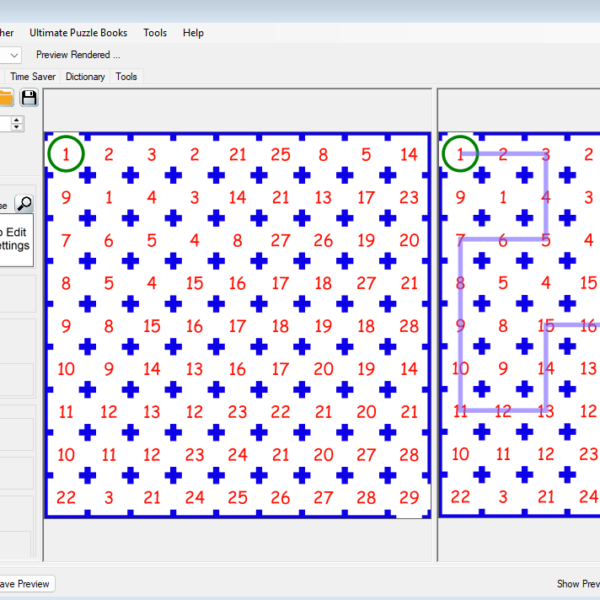Increase value with the spinner up arrow

18,119
